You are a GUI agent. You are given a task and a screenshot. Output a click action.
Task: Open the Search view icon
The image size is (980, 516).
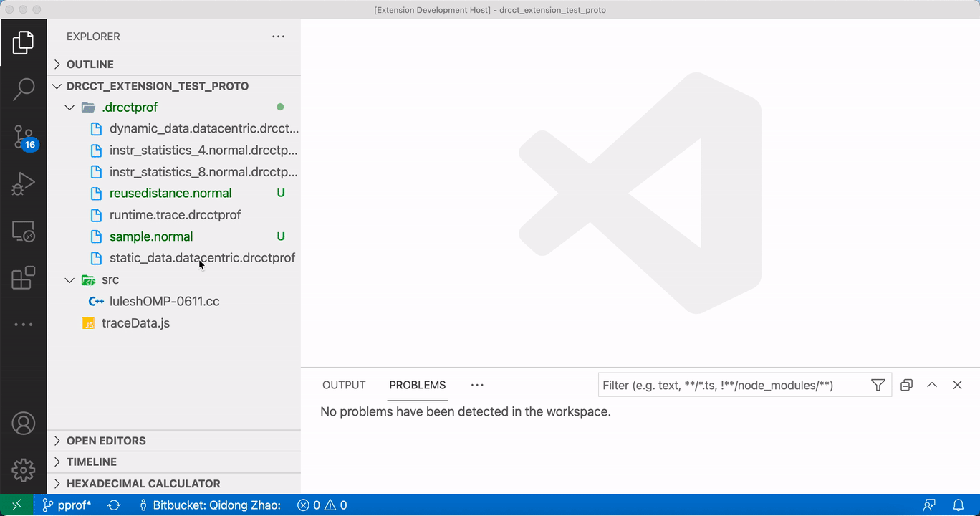click(x=23, y=90)
